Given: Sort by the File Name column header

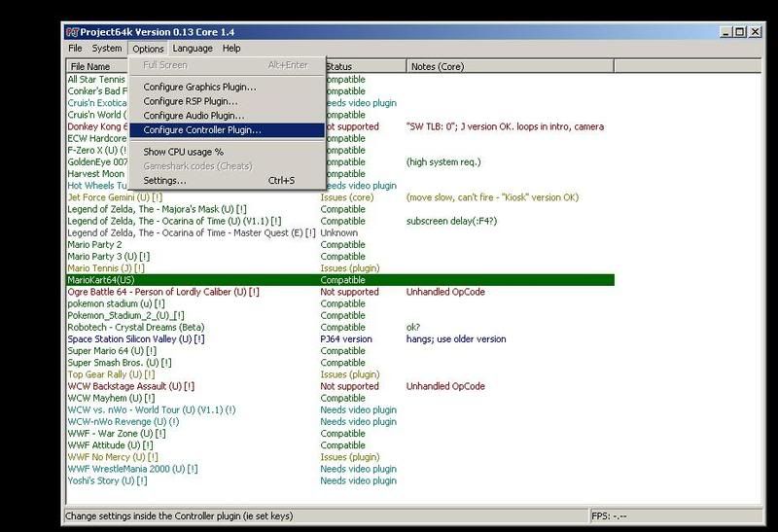Looking at the screenshot, I should click(x=97, y=66).
